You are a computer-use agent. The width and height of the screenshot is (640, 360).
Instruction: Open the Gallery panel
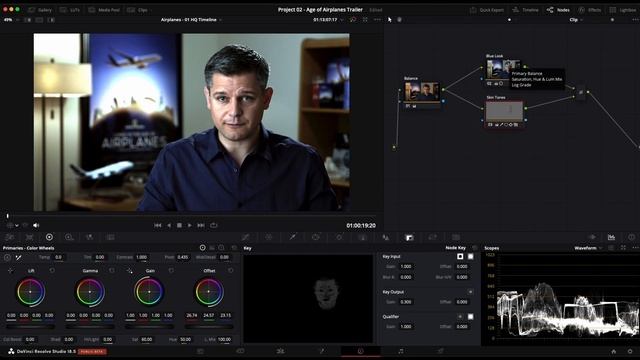point(40,10)
